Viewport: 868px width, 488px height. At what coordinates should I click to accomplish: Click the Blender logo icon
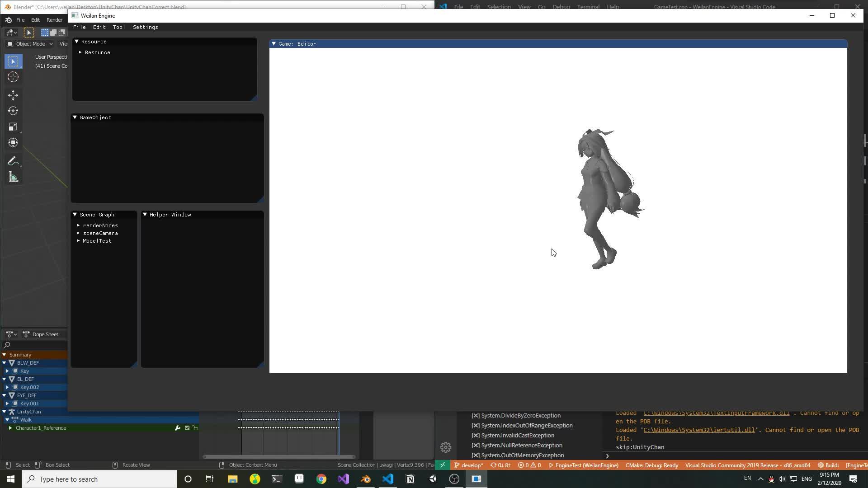click(x=9, y=20)
